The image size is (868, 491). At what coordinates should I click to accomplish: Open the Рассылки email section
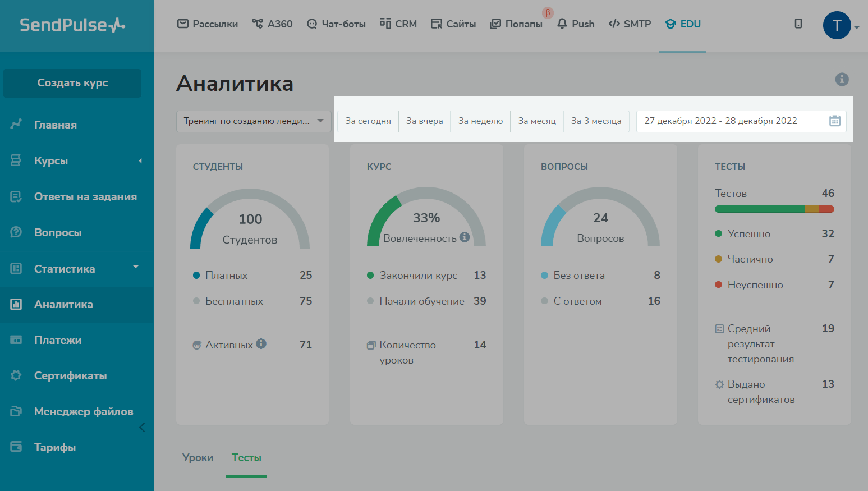(208, 24)
